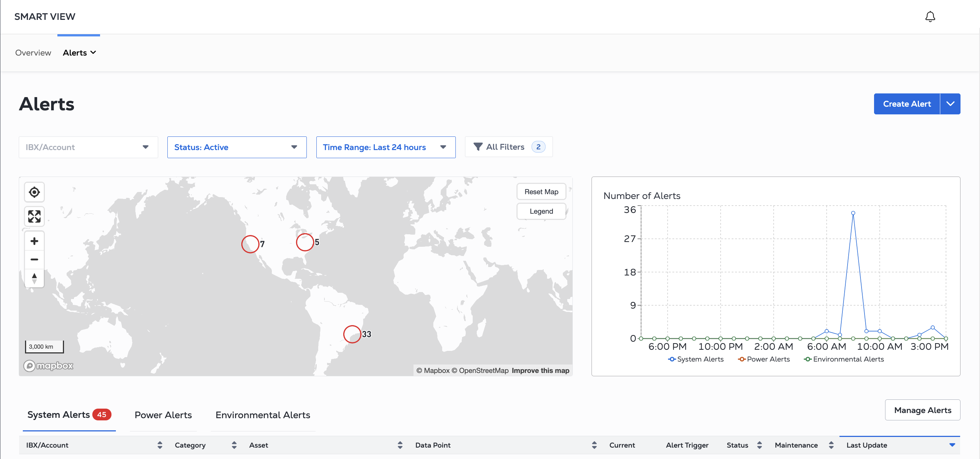Go to the Overview tab

point(33,53)
